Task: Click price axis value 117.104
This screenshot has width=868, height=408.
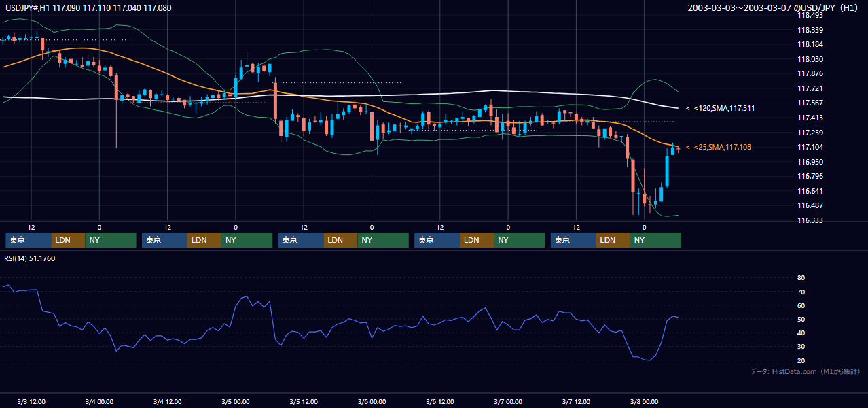Action: [x=810, y=147]
